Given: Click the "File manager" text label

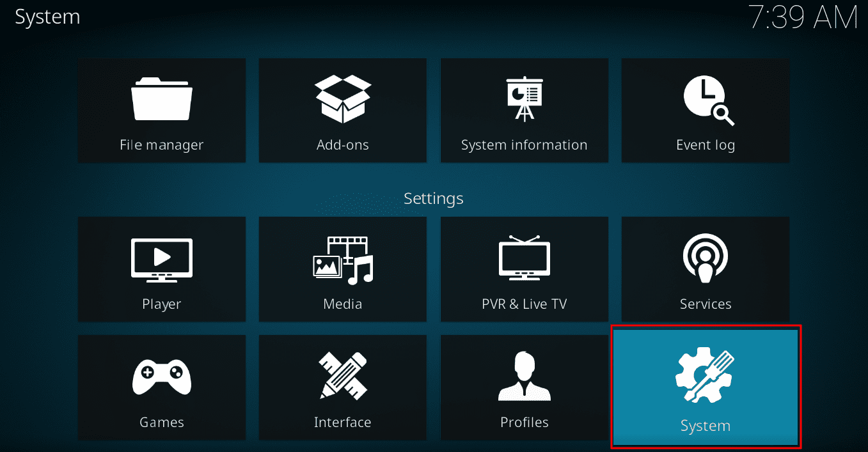Looking at the screenshot, I should pyautogui.click(x=161, y=144).
